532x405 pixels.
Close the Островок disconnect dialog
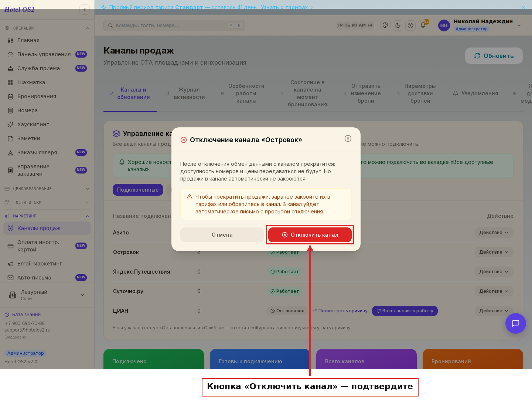348,138
